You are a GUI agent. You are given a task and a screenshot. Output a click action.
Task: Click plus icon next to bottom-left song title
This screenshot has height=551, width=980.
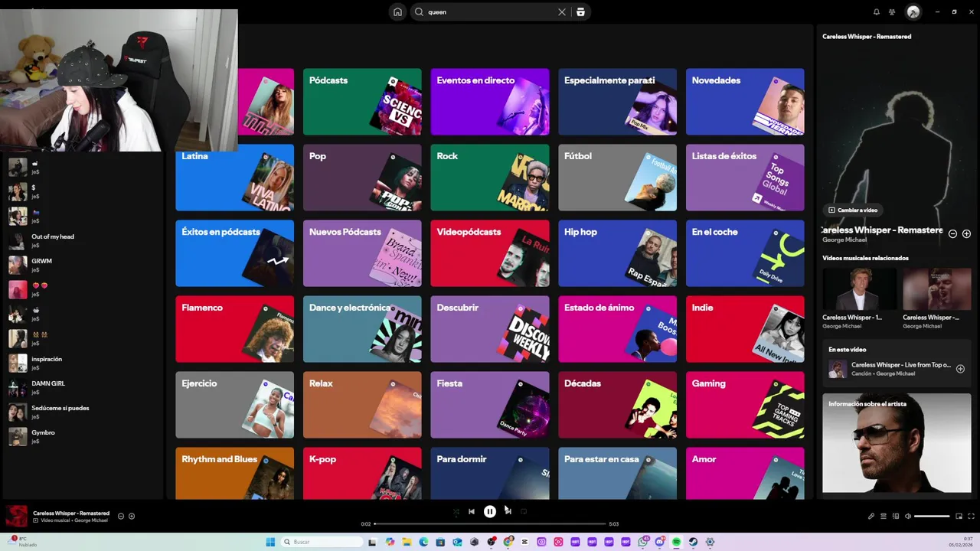132,517
